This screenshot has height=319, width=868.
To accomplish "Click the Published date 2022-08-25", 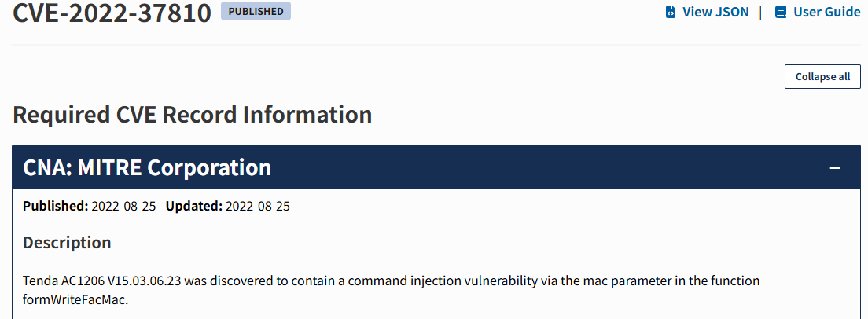I will (x=124, y=207).
